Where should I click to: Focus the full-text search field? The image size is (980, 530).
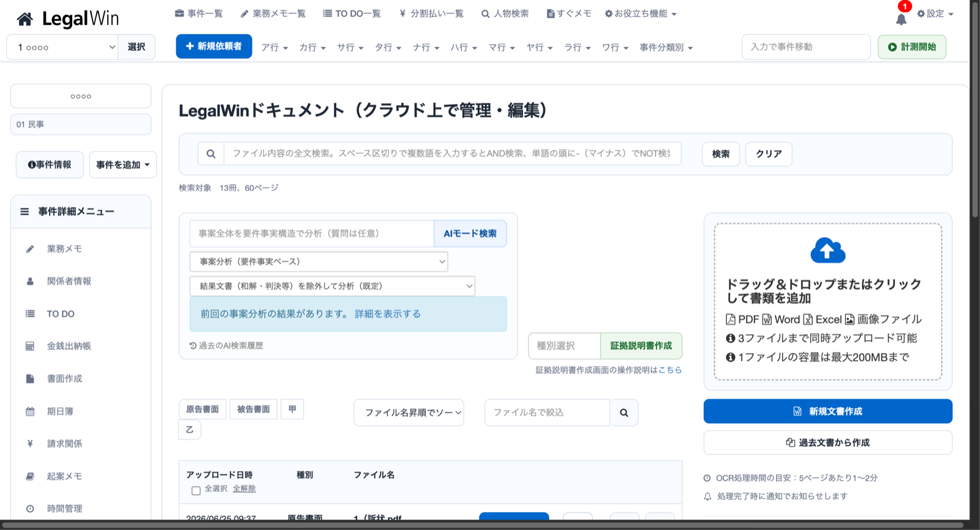point(453,154)
